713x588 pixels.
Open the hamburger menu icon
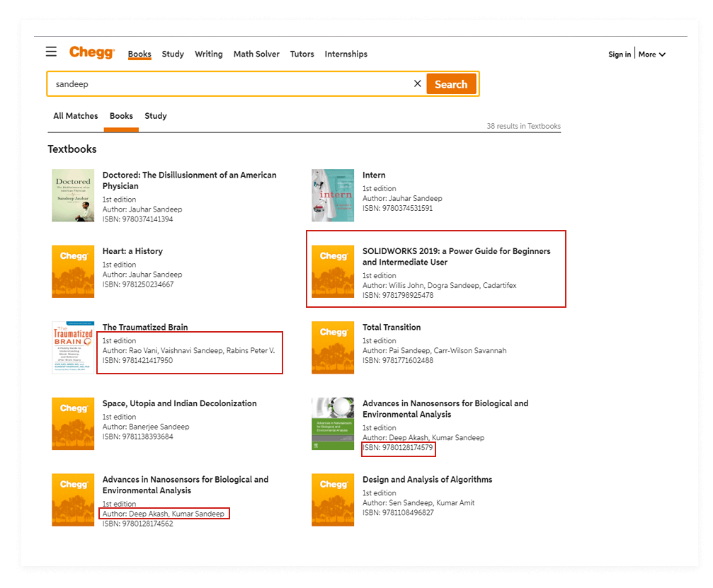(51, 52)
